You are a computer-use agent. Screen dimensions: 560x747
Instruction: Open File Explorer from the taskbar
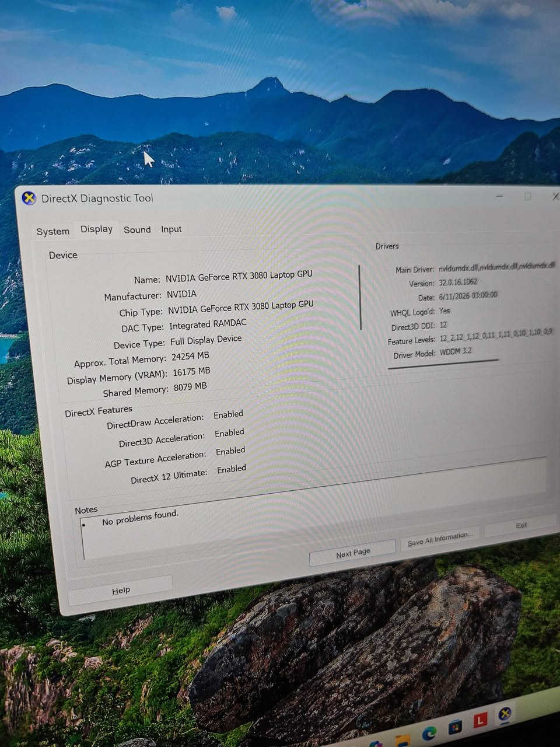point(402,741)
